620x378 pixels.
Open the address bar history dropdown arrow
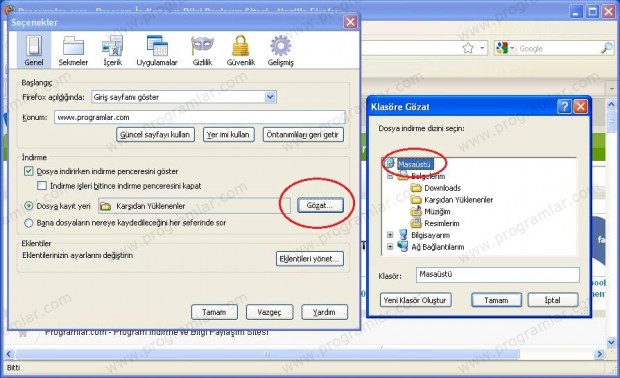click(482, 48)
